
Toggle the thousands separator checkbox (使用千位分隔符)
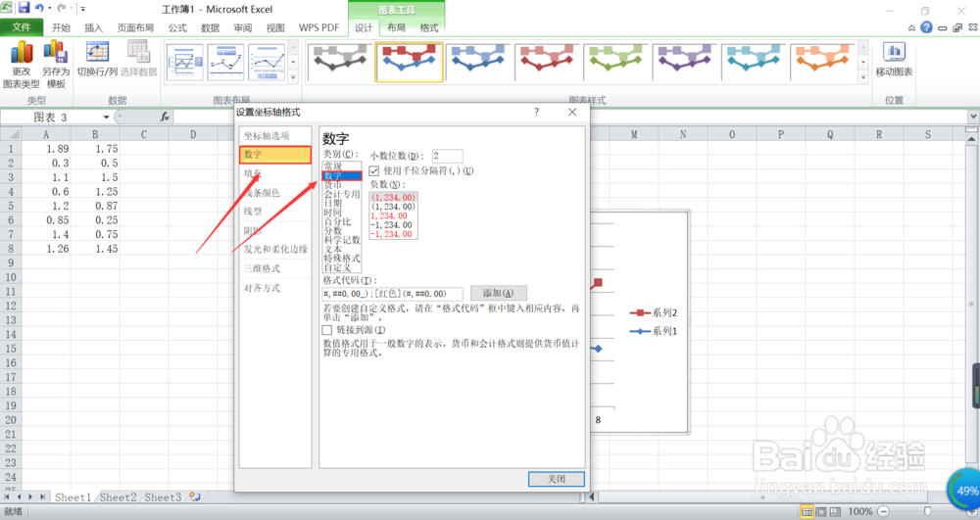tap(374, 170)
